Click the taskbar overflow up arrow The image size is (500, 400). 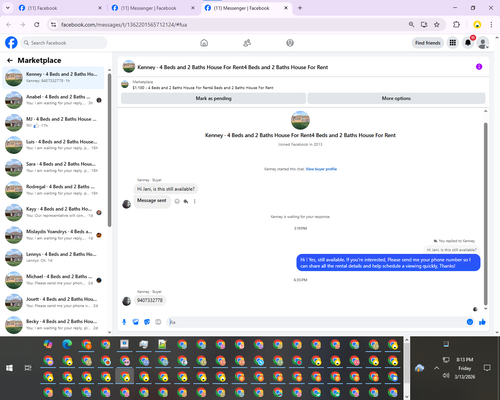(x=406, y=340)
